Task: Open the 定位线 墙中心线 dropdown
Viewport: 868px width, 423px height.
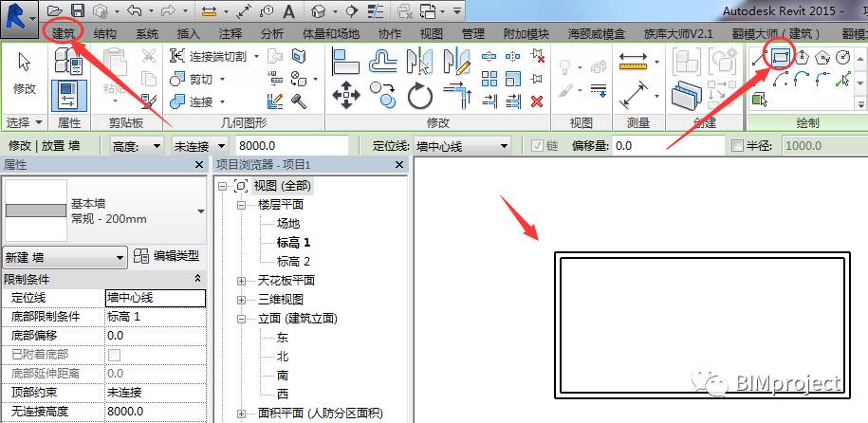Action: [462, 146]
